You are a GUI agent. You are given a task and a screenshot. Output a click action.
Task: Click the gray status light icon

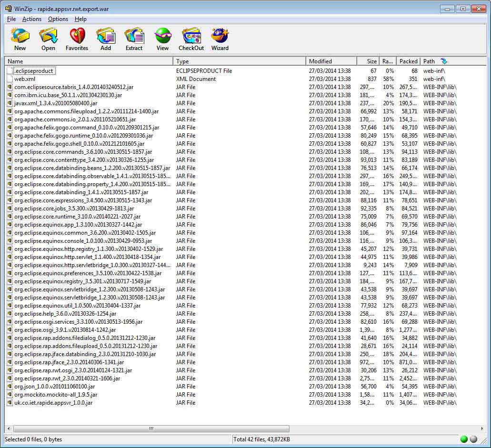point(474,439)
